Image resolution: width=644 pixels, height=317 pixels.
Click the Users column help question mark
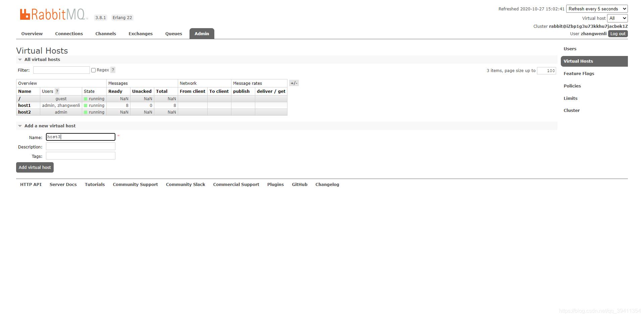point(57,91)
